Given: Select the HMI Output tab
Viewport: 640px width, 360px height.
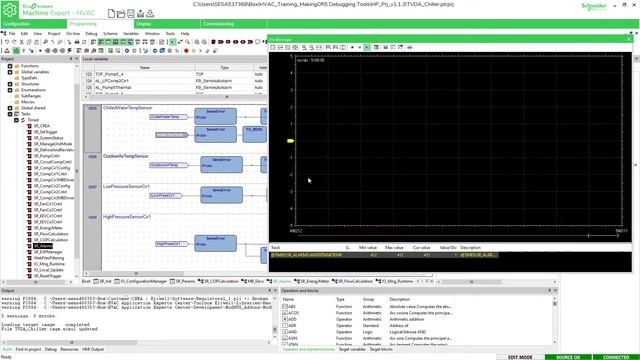Looking at the screenshot, I should 93,349.
